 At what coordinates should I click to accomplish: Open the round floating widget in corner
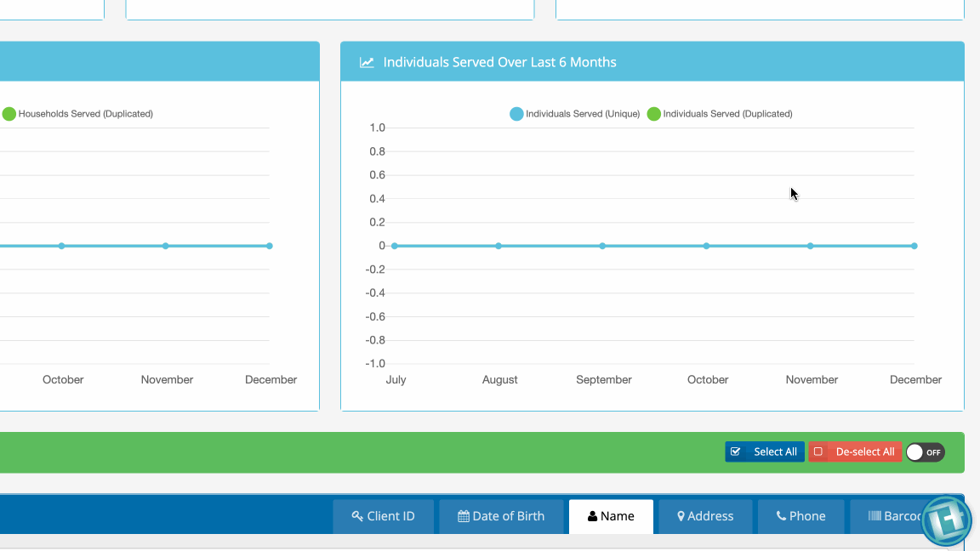tap(945, 520)
